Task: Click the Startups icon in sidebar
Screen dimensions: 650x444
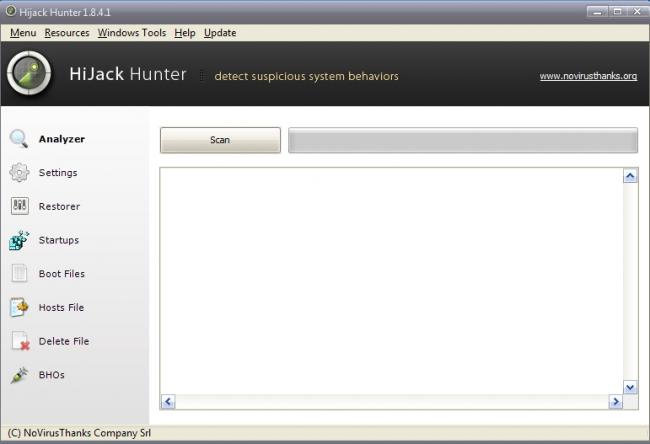Action: (x=19, y=240)
